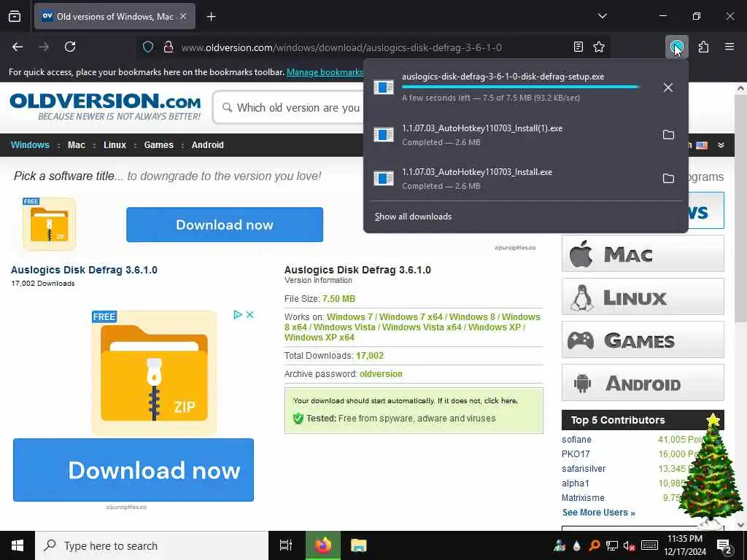Show site security padlock info
747x560 pixels.
point(169,47)
